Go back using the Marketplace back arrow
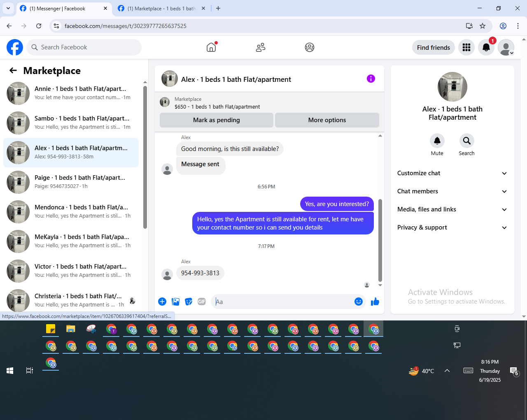 click(x=13, y=70)
